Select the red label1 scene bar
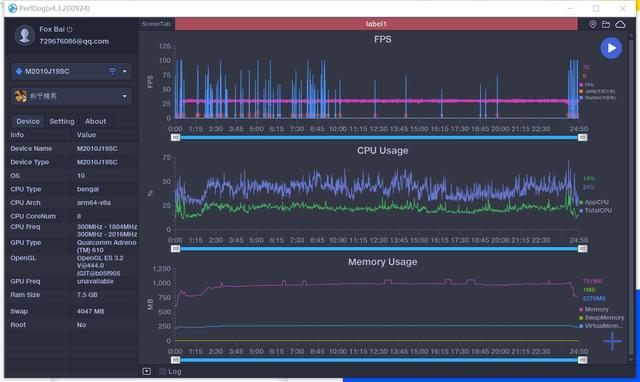Screen dimensions: 640x382 (x=376, y=24)
